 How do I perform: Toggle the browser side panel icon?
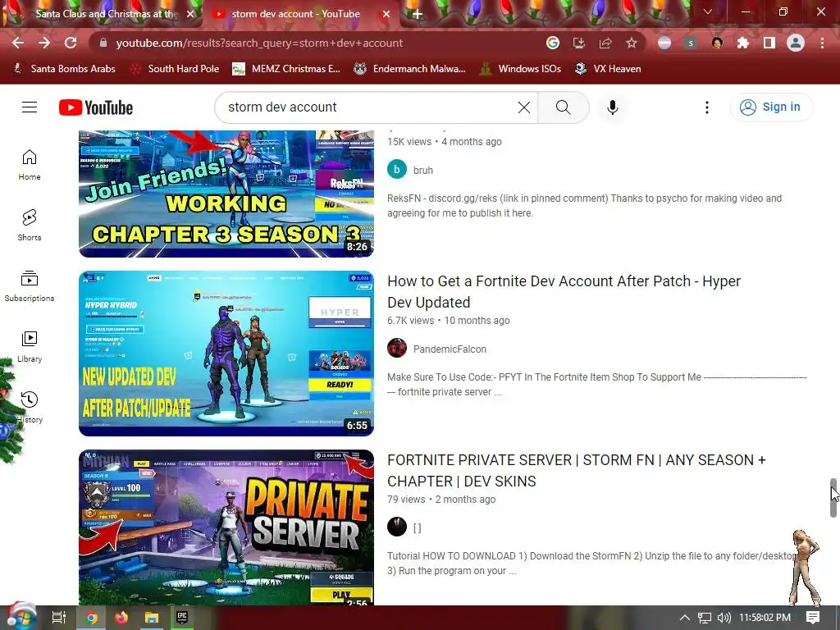pyautogui.click(x=769, y=43)
